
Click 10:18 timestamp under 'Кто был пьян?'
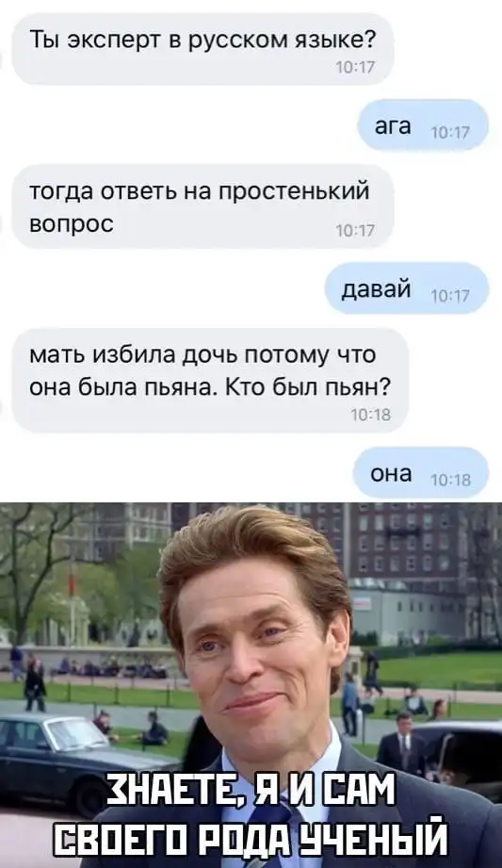(371, 414)
